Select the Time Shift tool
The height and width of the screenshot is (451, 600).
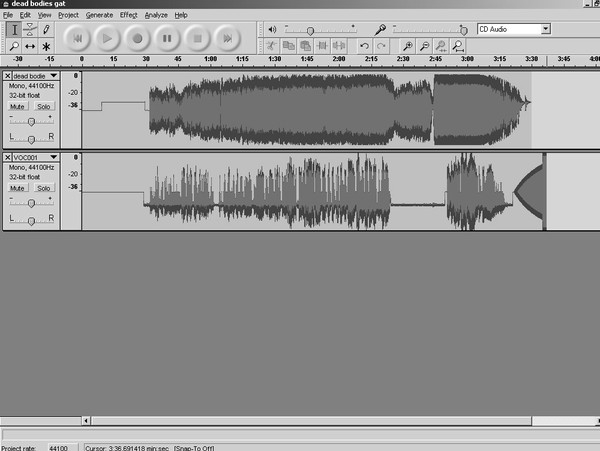[30, 46]
